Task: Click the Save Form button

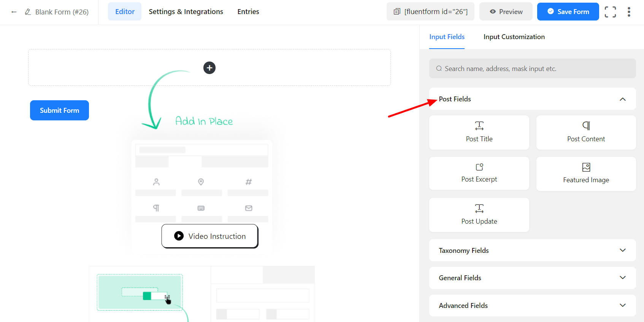Action: [568, 12]
